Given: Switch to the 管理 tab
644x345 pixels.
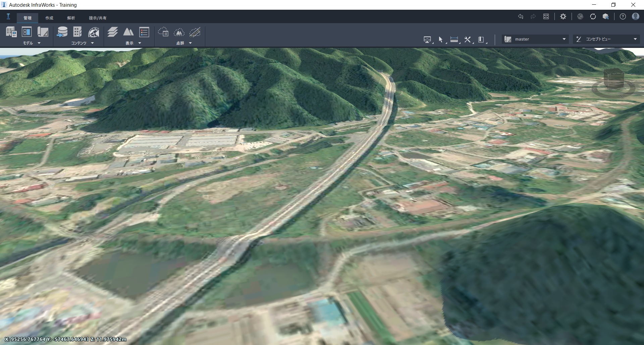Looking at the screenshot, I should tap(28, 18).
